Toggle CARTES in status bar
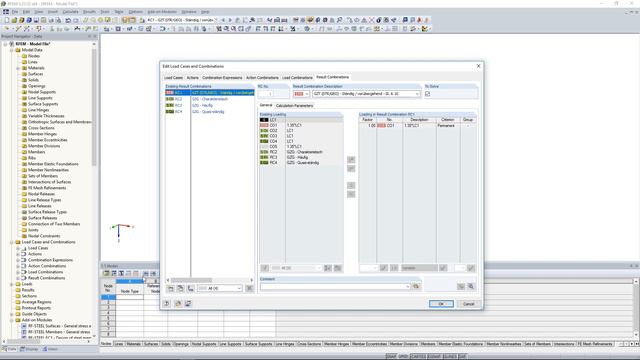Viewport: 640px width, 360px height. tap(418, 356)
